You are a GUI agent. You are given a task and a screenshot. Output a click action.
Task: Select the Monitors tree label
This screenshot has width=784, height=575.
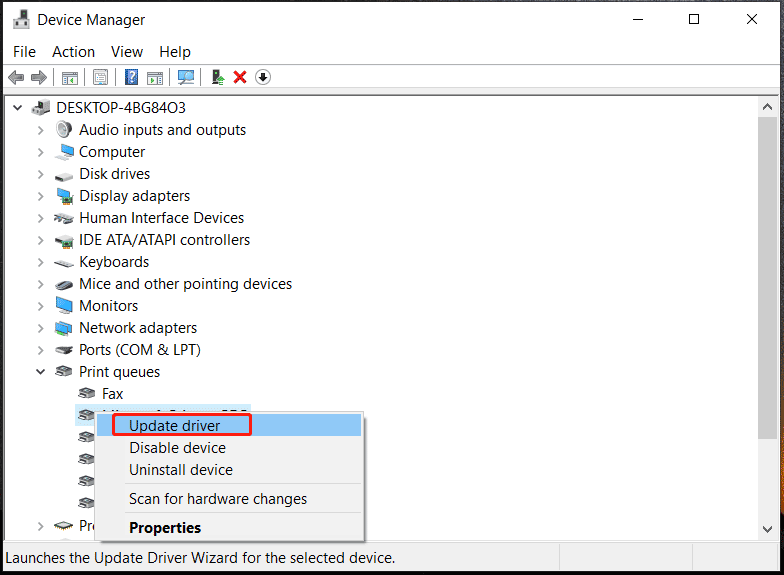click(108, 306)
